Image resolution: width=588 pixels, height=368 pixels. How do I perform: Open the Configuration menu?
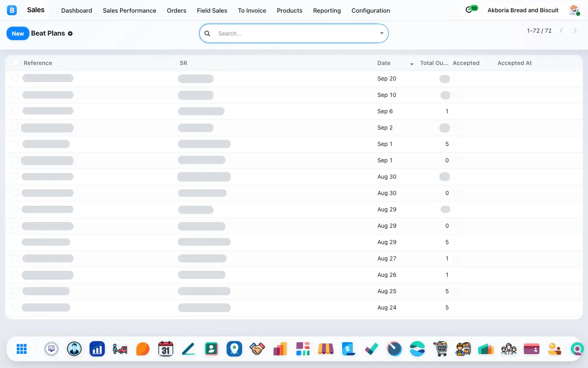pos(371,11)
